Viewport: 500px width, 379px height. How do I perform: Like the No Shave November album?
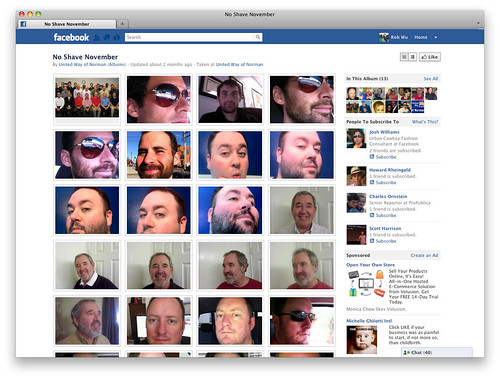click(430, 57)
